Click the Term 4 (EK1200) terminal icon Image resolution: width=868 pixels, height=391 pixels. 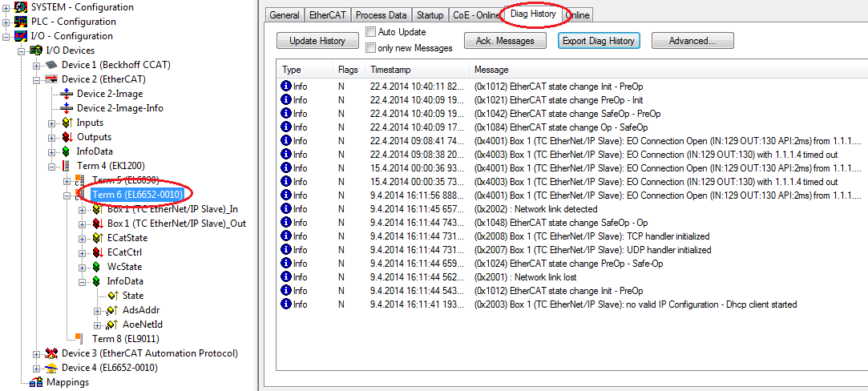(x=67, y=166)
